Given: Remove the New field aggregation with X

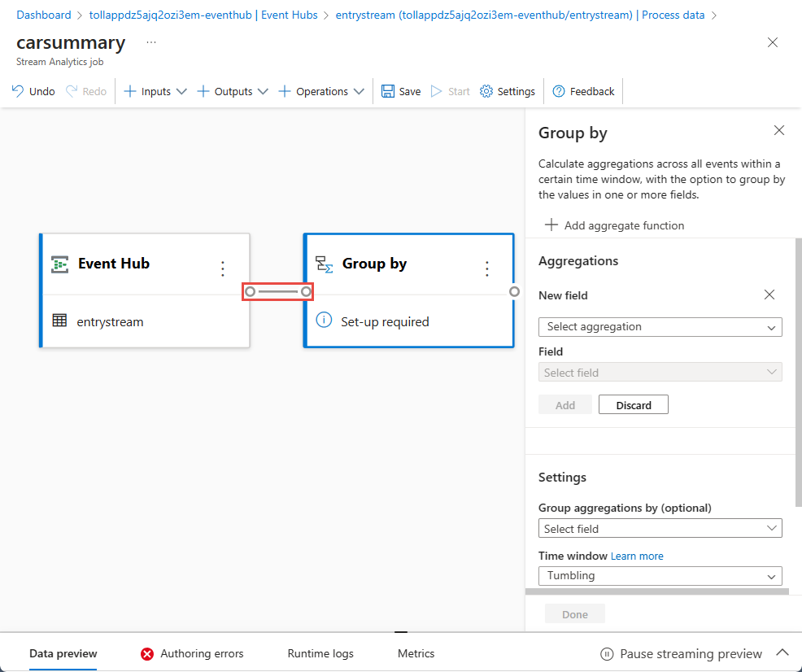Looking at the screenshot, I should (769, 295).
